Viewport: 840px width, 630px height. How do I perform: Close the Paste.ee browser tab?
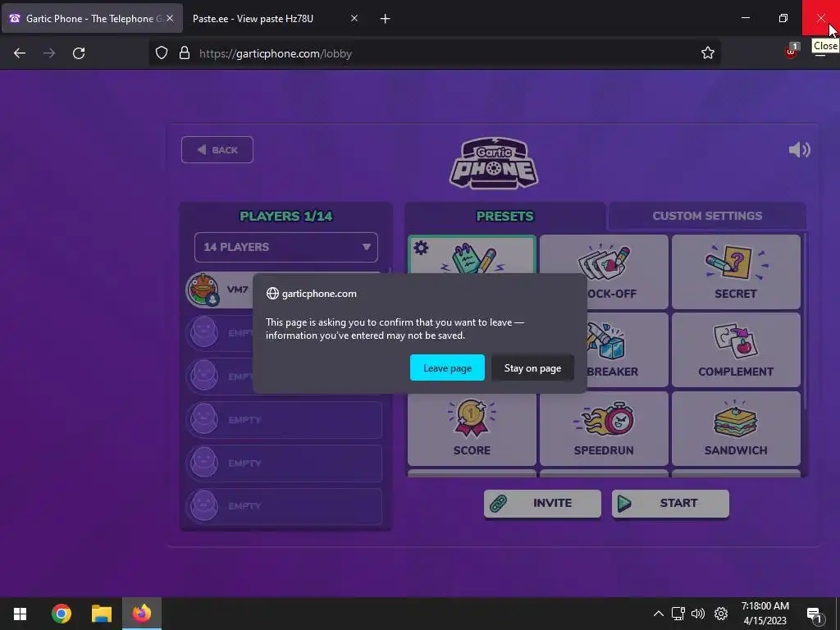coord(354,19)
